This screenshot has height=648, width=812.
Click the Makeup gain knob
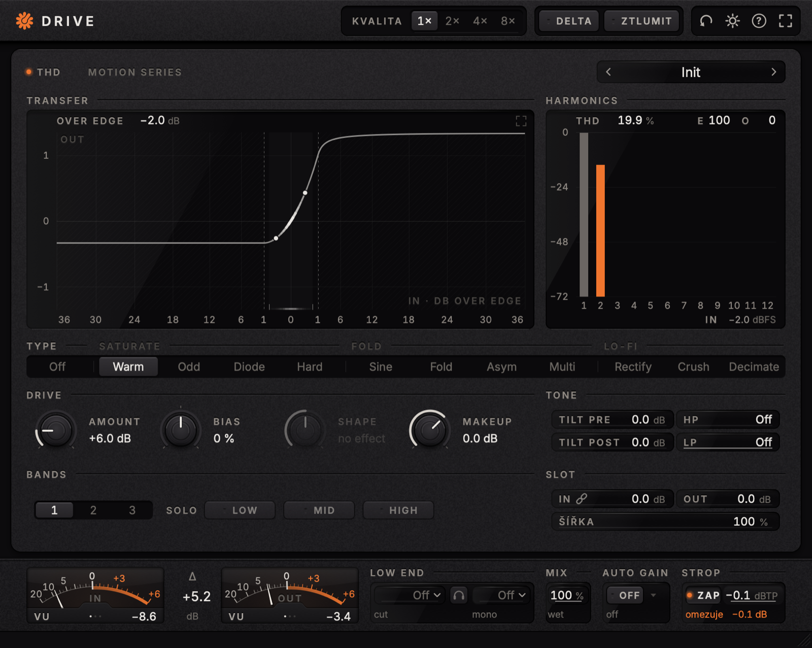429,430
